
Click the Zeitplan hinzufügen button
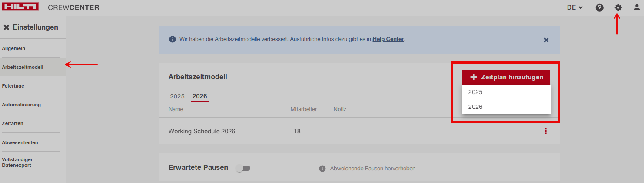pyautogui.click(x=506, y=77)
